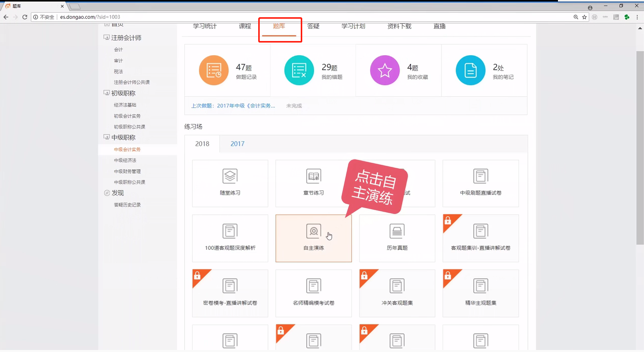Open the 上次做题 2017年中级 link
The height and width of the screenshot is (352, 644).
pyautogui.click(x=233, y=106)
